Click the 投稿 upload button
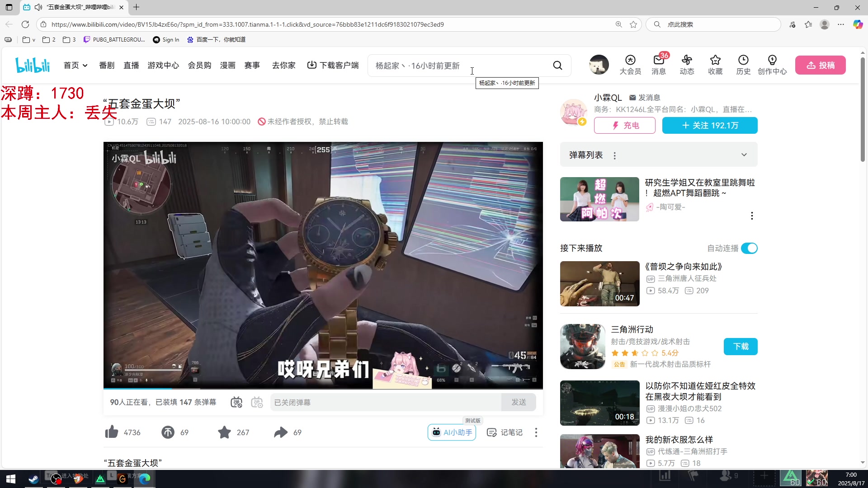868x488 pixels. [x=820, y=65]
